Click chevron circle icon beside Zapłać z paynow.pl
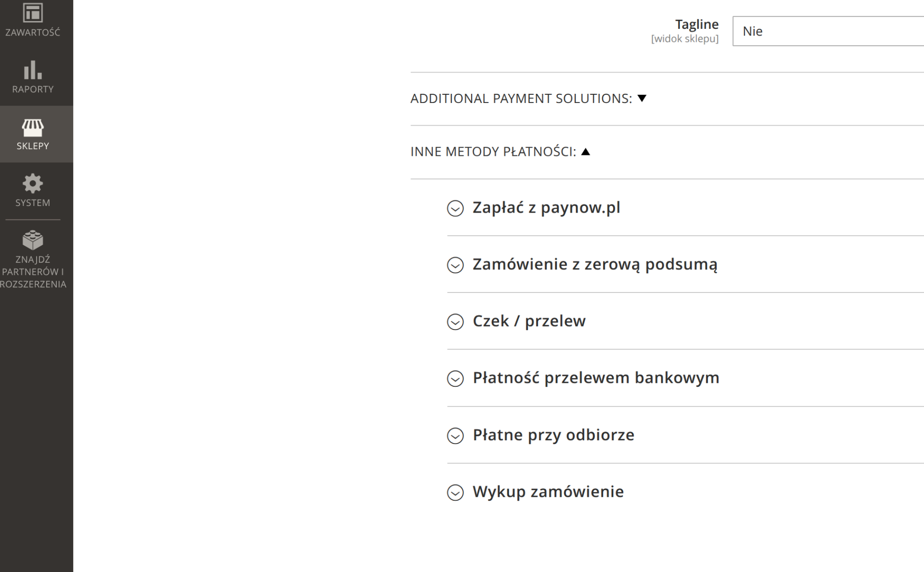 [455, 208]
